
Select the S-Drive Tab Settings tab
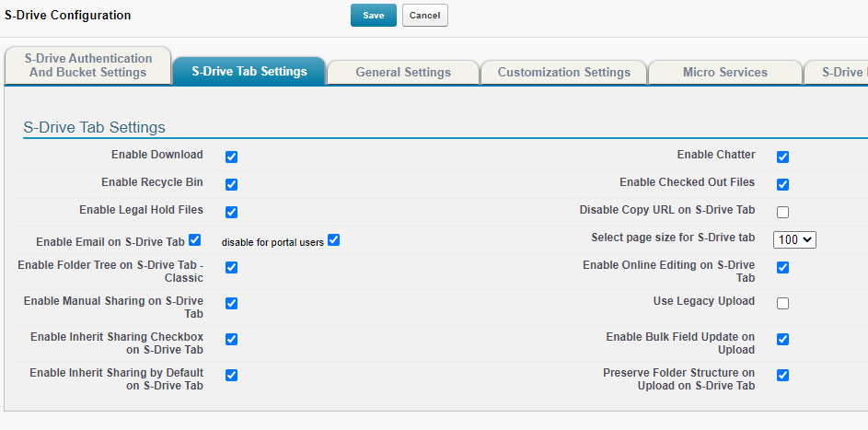click(x=249, y=71)
